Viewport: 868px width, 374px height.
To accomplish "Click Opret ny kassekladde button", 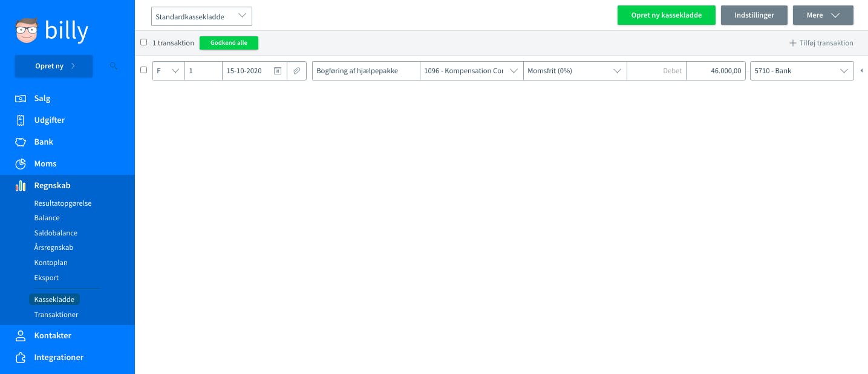I will 667,15.
